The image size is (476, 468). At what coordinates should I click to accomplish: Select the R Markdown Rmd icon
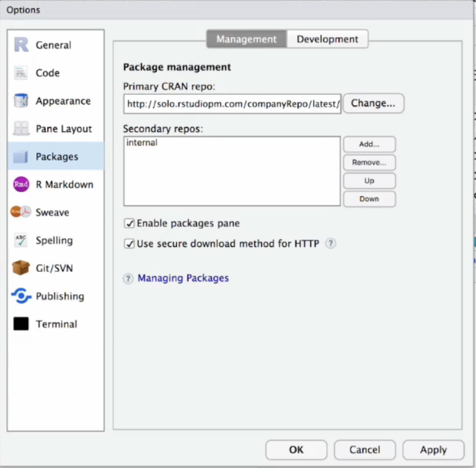tap(21, 184)
